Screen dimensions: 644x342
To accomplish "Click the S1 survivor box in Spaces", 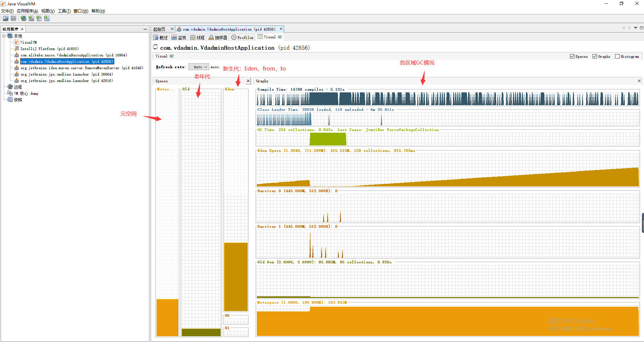I will 236,332.
